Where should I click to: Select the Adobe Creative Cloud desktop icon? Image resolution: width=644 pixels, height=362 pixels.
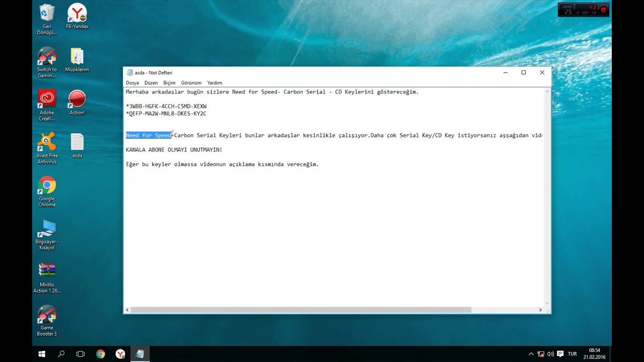47,106
